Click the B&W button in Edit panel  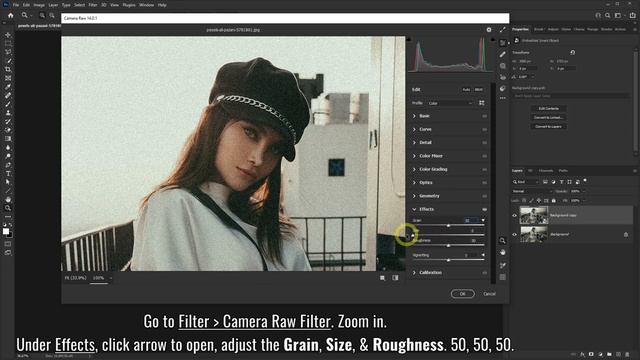479,90
